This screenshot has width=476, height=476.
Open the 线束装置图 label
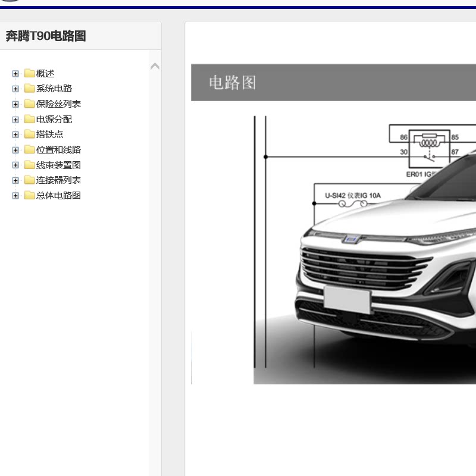pos(58,165)
